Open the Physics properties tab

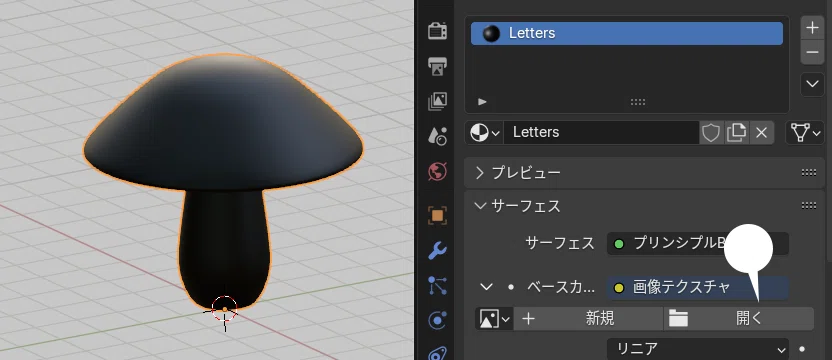coord(437,321)
